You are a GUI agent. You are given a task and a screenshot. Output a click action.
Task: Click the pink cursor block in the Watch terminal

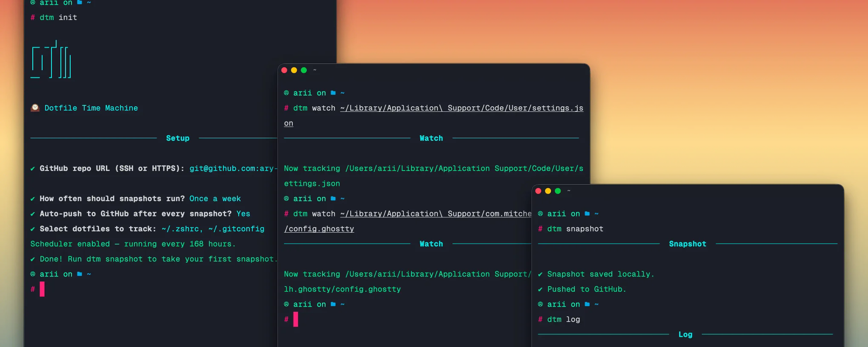pos(296,319)
